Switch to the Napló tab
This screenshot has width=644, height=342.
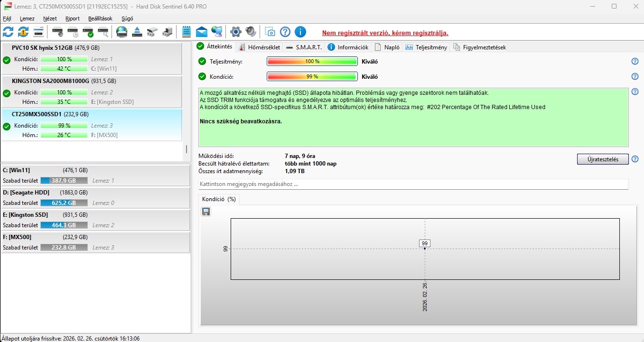click(x=387, y=47)
